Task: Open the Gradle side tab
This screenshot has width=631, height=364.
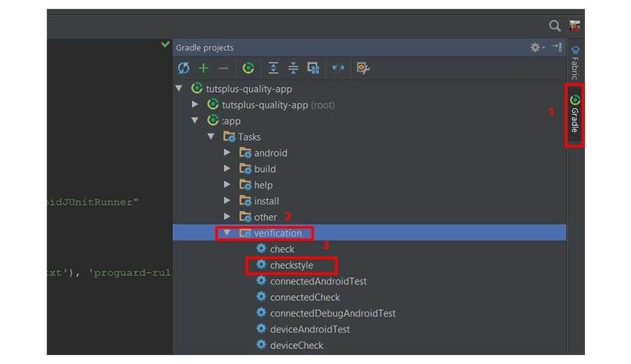Action: 575,114
